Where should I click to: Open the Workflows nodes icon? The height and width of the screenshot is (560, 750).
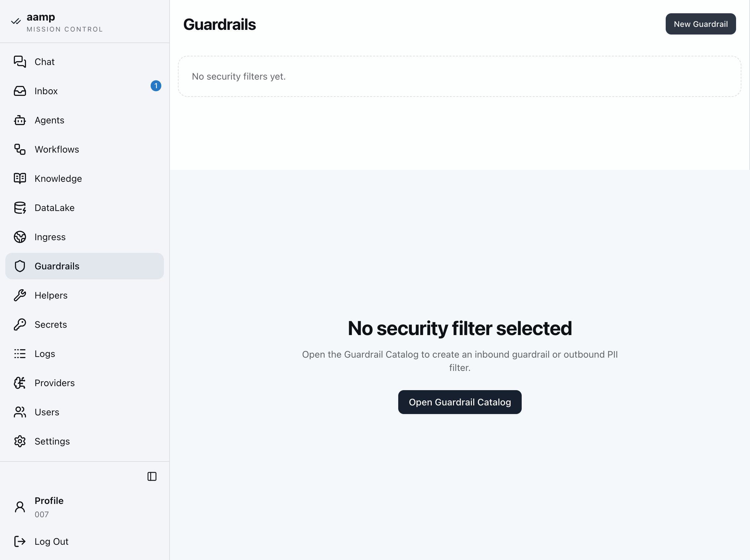(20, 149)
